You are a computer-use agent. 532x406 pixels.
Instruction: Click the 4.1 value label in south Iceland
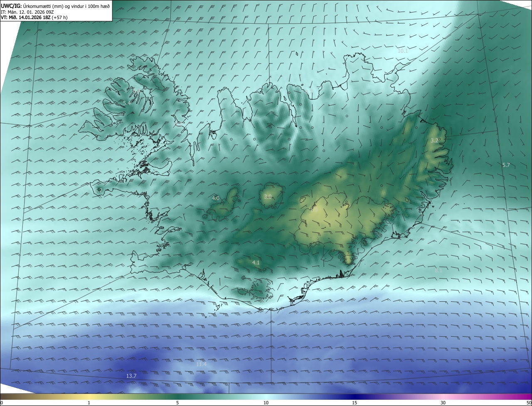click(x=256, y=262)
